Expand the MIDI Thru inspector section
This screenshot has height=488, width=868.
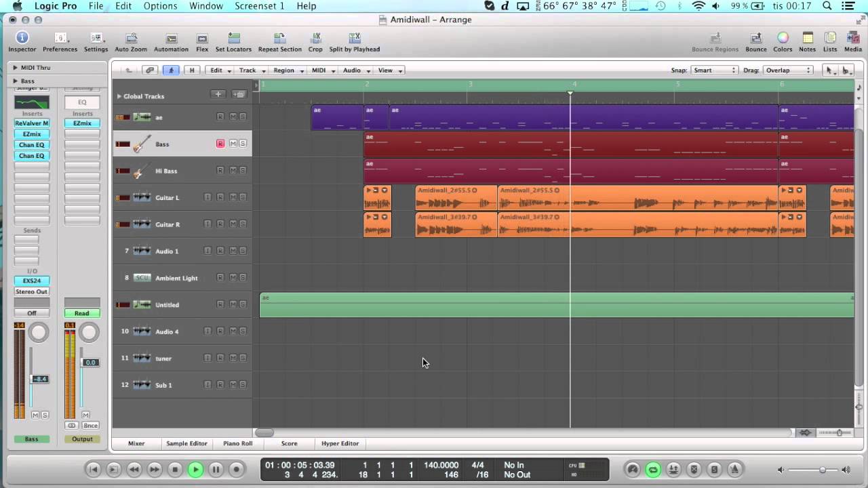pos(15,68)
